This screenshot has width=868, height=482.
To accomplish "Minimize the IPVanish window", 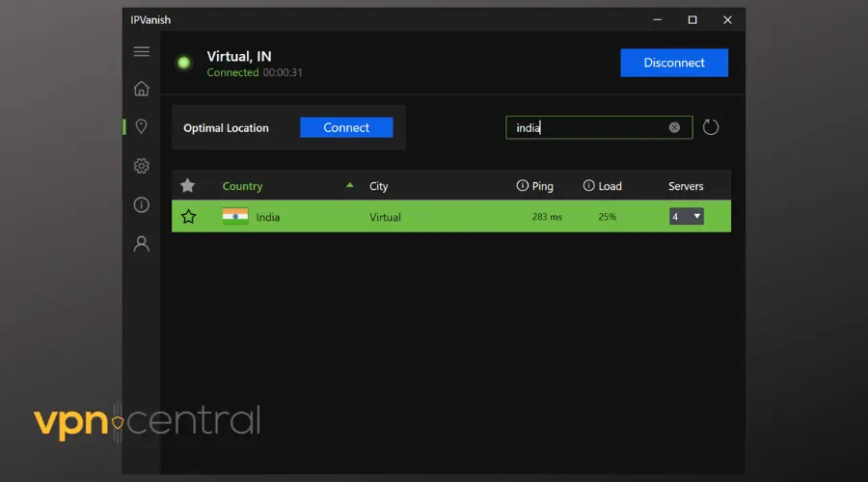I will pyautogui.click(x=657, y=20).
